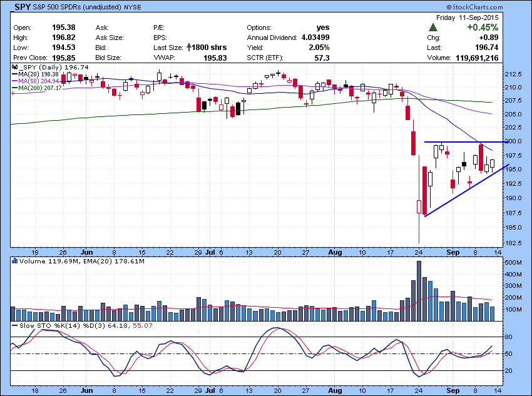The image size is (532, 396).
Task: Click the 182.5 price axis label
Action: [x=513, y=243]
